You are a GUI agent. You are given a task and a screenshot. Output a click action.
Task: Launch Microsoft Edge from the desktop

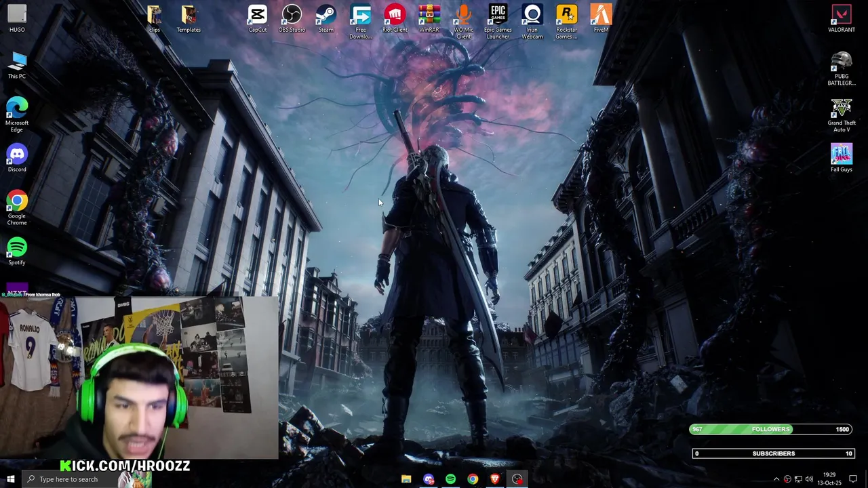(x=17, y=115)
